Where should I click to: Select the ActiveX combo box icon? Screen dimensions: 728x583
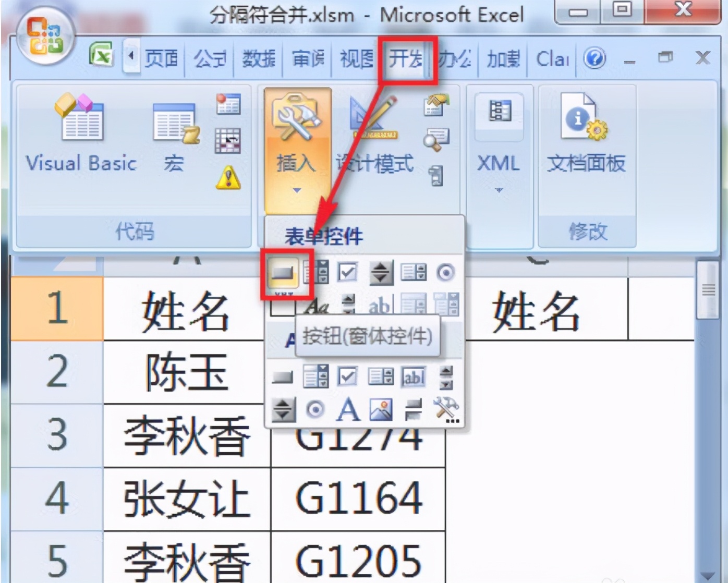(316, 376)
